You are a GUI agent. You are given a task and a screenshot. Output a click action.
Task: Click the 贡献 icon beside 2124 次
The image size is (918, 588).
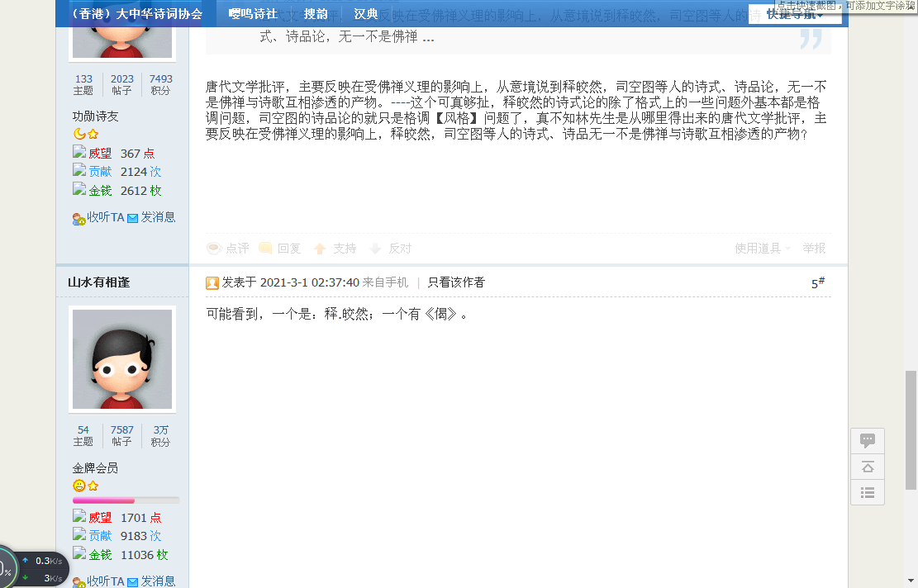coord(79,170)
